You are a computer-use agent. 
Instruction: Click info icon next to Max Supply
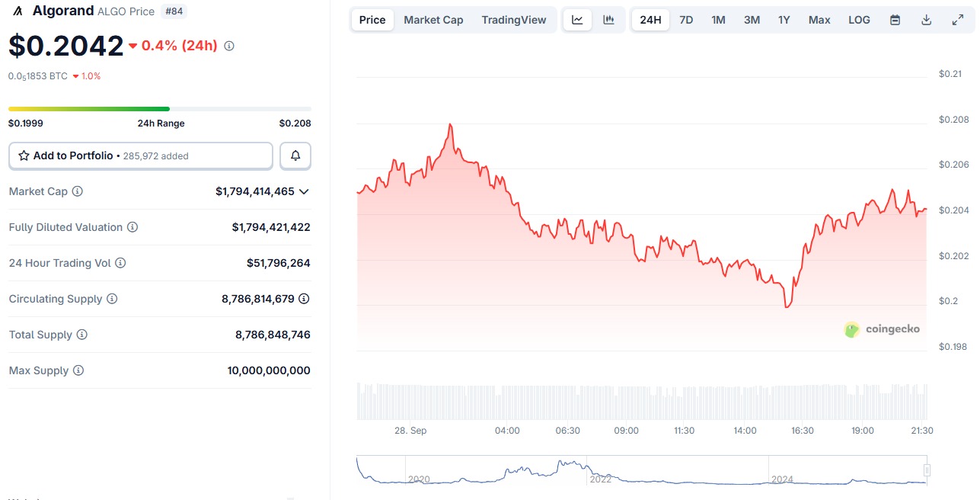[78, 370]
